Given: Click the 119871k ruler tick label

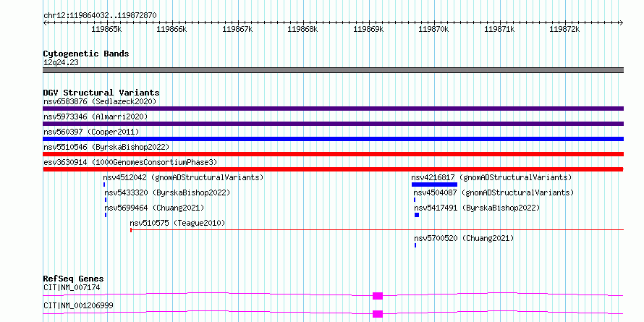Looking at the screenshot, I should point(500,29).
